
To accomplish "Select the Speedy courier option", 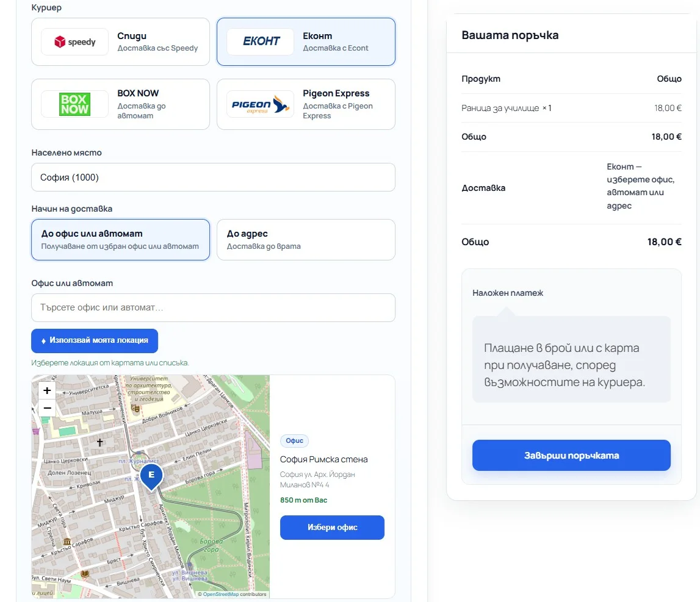I will 121,42.
